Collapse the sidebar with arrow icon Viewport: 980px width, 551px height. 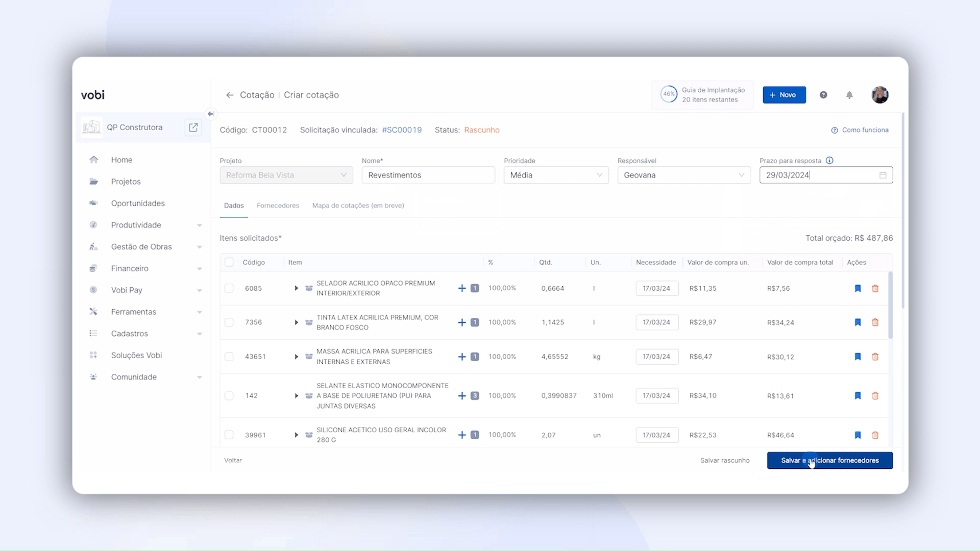(x=210, y=114)
